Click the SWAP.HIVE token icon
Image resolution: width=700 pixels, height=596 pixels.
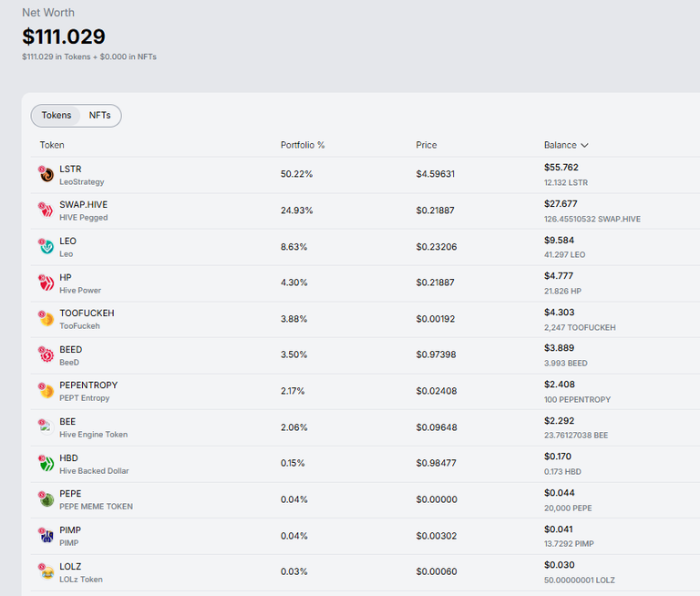point(46,210)
